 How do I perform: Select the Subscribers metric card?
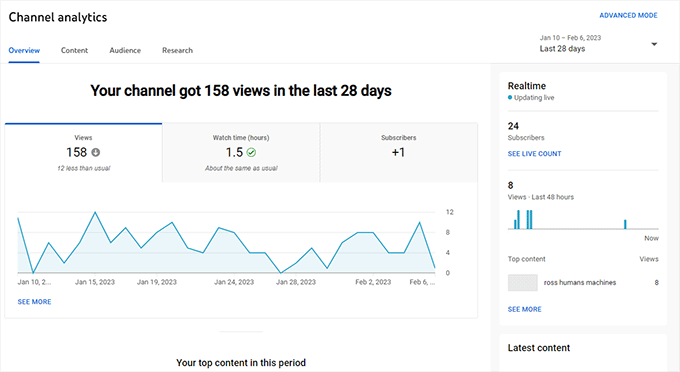pyautogui.click(x=399, y=153)
